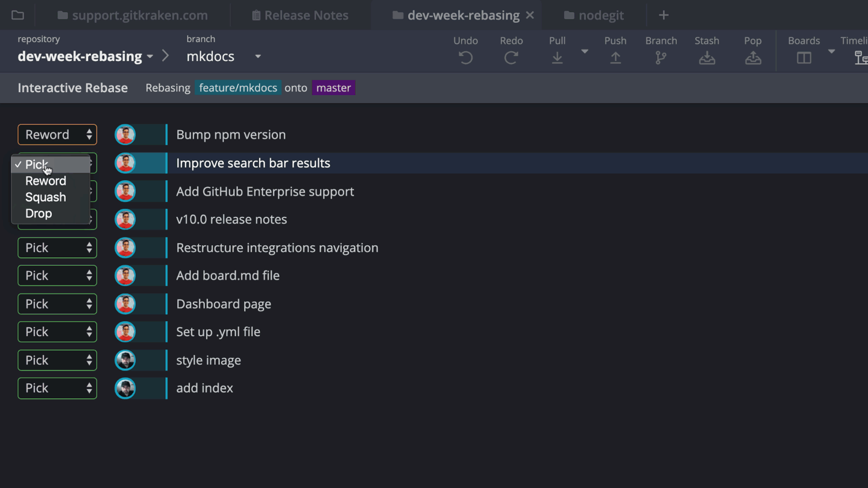
Task: Expand the Pull options dropdown arrow
Action: coord(584,52)
